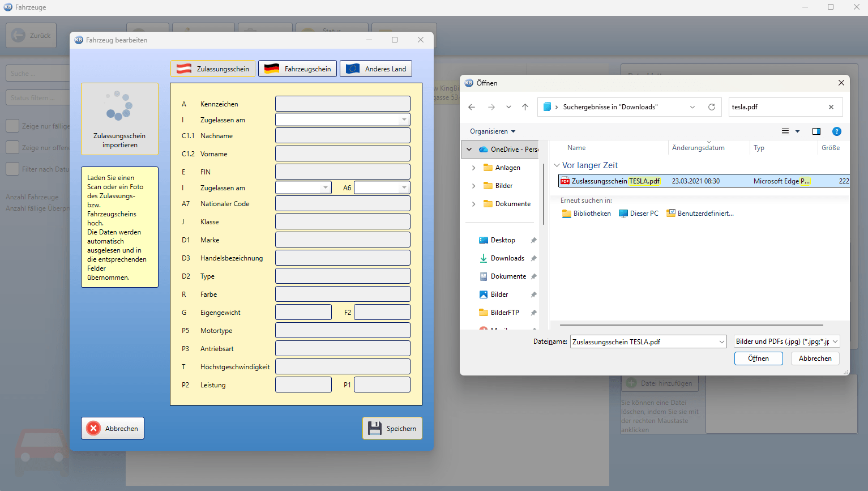Toggle the preview pane icon
The image size is (868, 491).
point(816,131)
